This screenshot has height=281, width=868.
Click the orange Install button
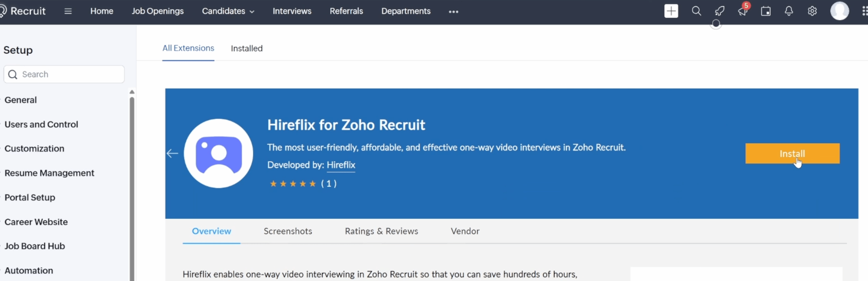tap(792, 153)
